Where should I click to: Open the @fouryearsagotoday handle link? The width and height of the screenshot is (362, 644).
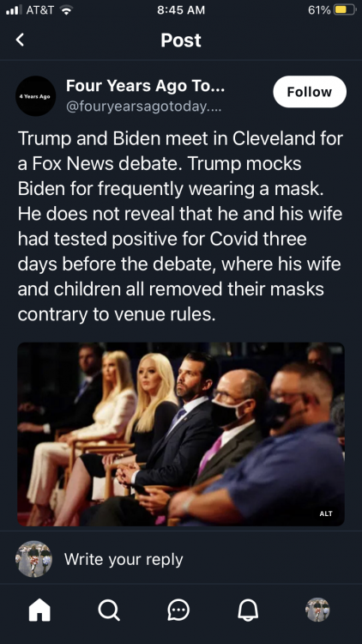(143, 106)
